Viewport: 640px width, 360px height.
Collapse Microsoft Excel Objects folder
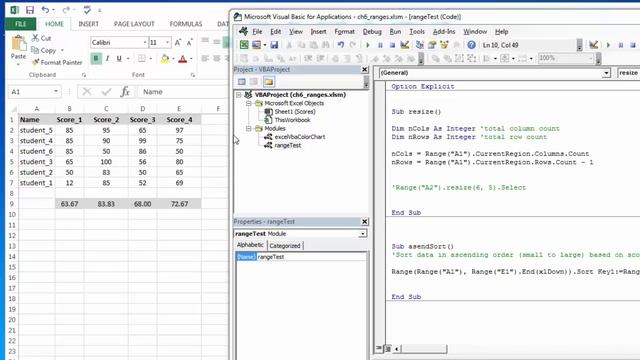click(249, 103)
